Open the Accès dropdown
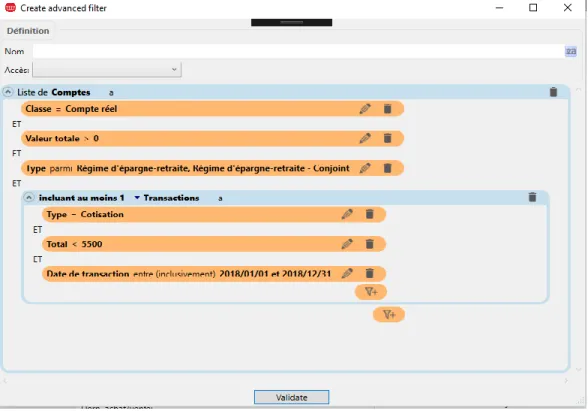The width and height of the screenshot is (588, 411). point(107,70)
